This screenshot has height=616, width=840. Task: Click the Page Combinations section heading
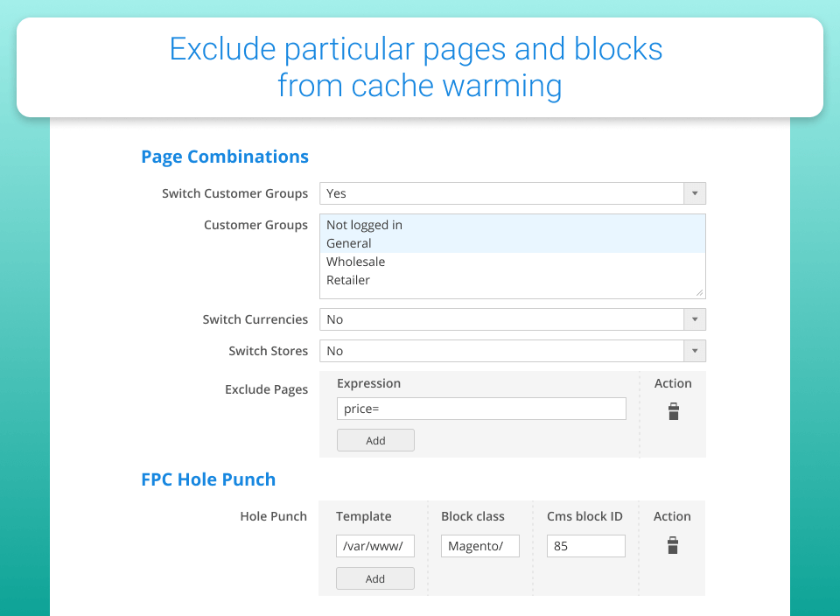coord(225,157)
